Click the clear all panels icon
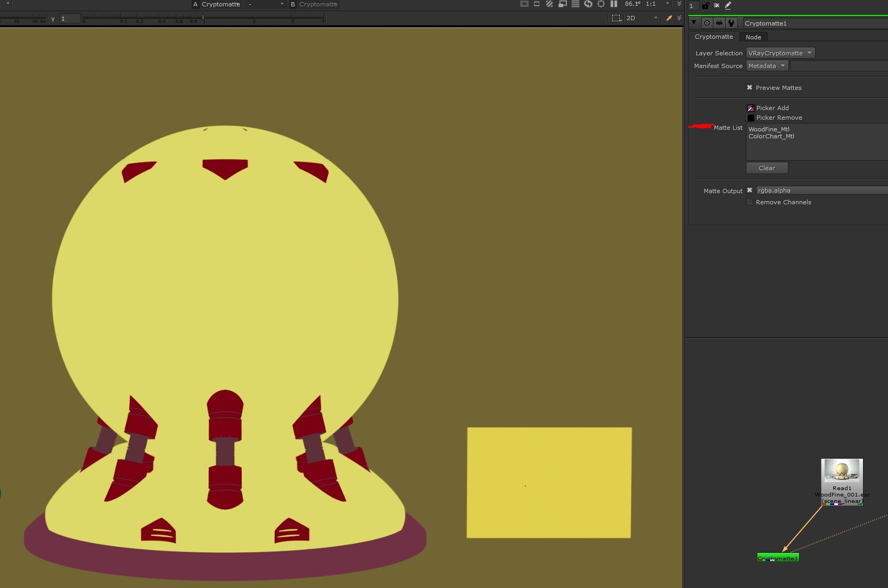The image size is (888, 588). click(x=717, y=5)
